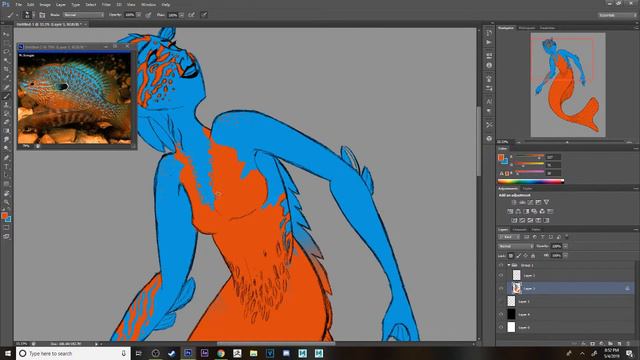Enable airbrush mode in options bar
640x360 pixels.
click(191, 15)
